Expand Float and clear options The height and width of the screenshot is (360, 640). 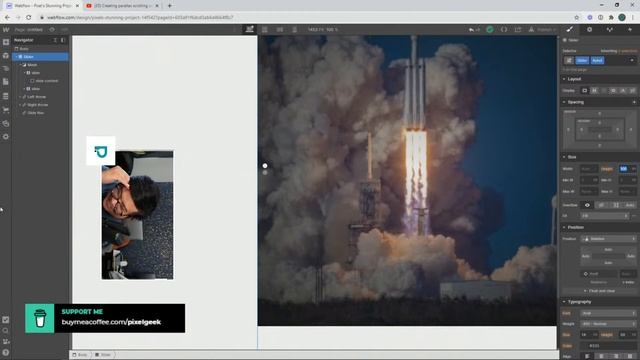[x=599, y=291]
